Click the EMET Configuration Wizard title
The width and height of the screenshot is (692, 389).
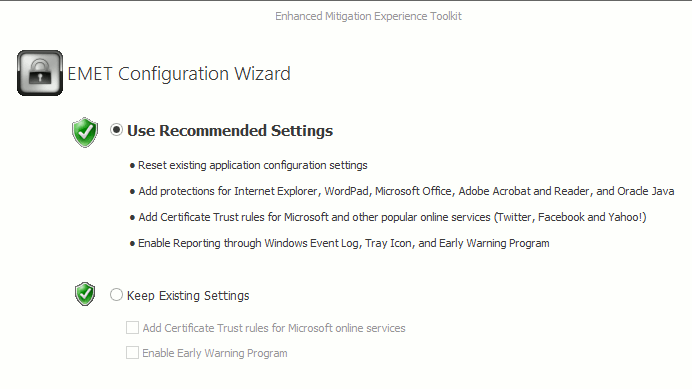pyautogui.click(x=179, y=74)
